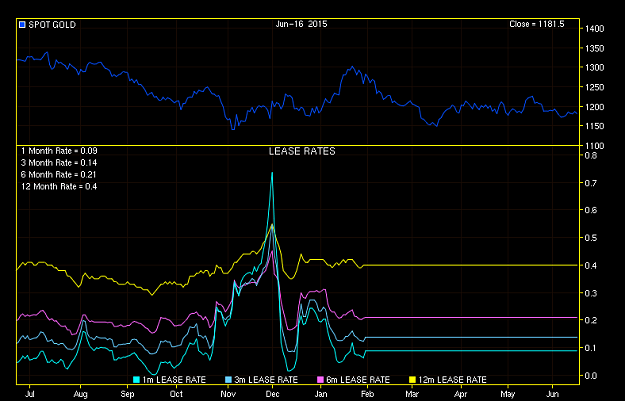Click the 1200 gold price axis value
625x401 pixels.
595,107
